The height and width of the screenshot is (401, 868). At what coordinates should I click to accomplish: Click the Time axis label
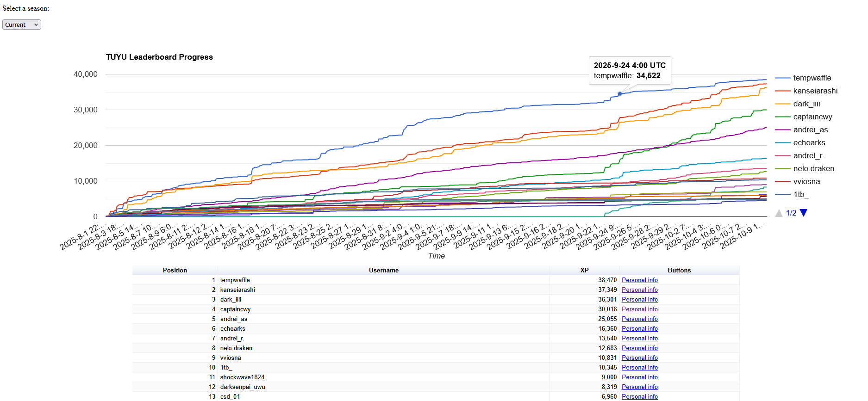436,256
